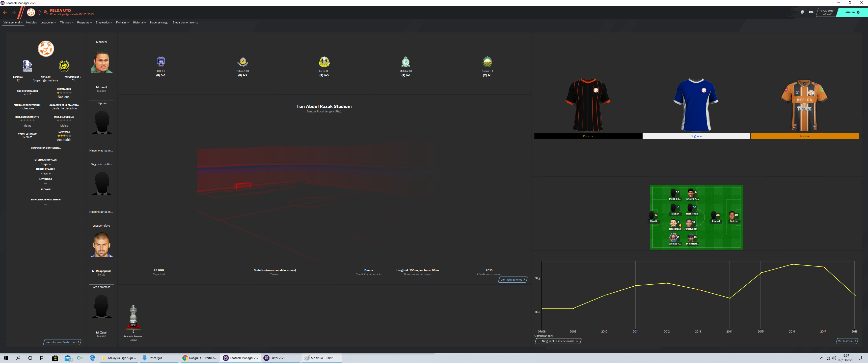The width and height of the screenshot is (868, 363).
Task: Click the JDT club crest fixture
Action: 161,62
